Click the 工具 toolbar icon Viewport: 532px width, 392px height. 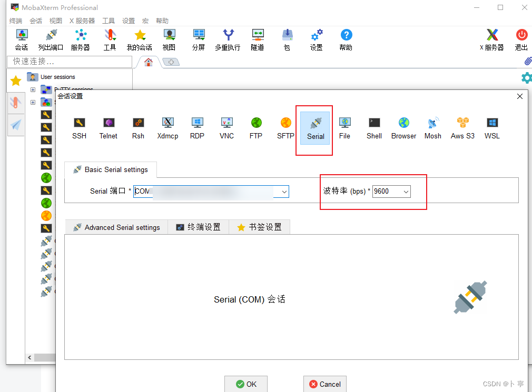coord(110,40)
